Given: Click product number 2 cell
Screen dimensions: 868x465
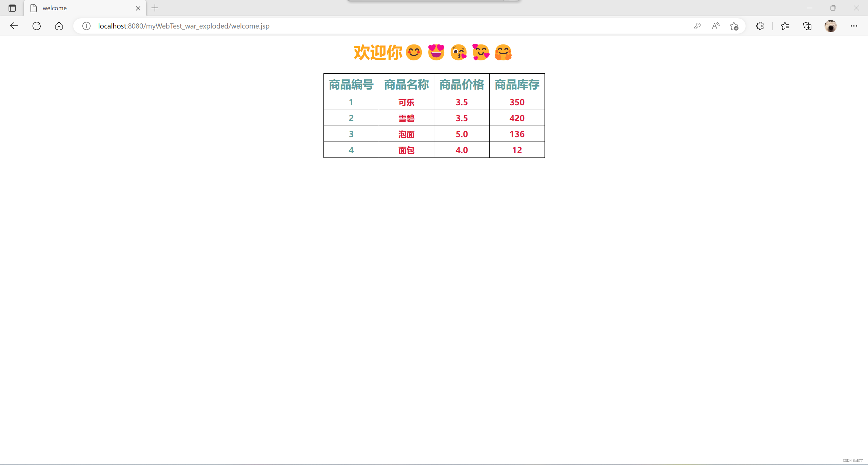Looking at the screenshot, I should pyautogui.click(x=351, y=118).
